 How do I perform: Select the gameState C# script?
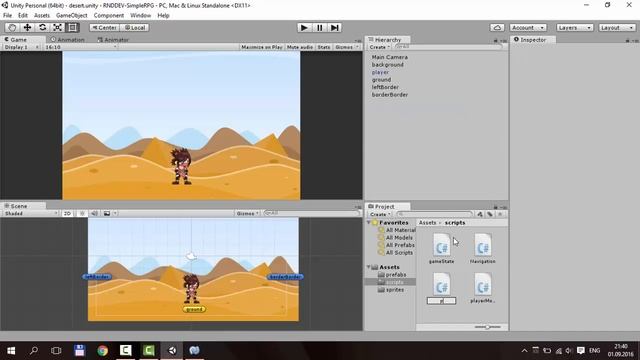tap(441, 249)
